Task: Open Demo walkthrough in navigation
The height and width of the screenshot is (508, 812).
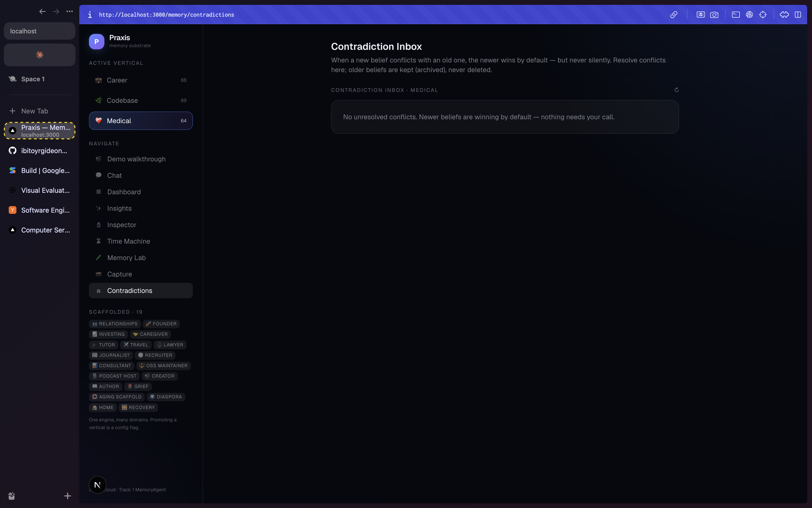Action: (x=141, y=159)
